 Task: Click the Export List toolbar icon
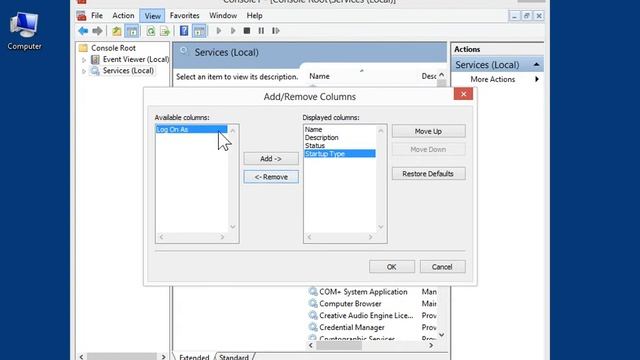click(x=164, y=31)
